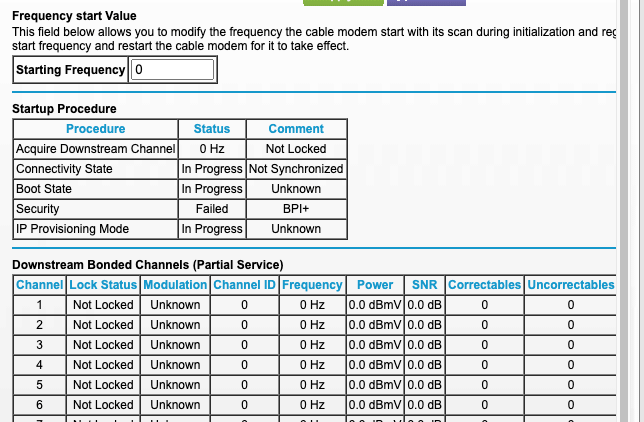This screenshot has width=644, height=422.
Task: Click the 'Frequency' column header
Action: pyautogui.click(x=313, y=285)
